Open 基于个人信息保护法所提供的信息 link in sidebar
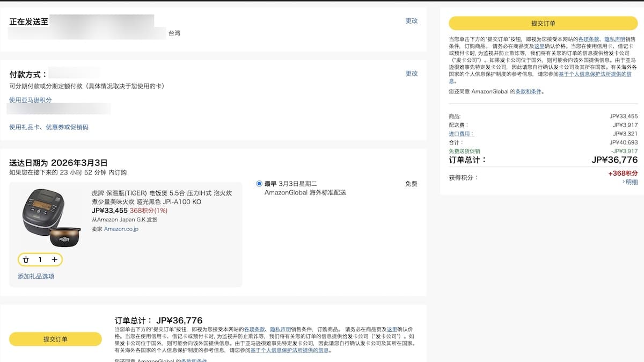This screenshot has height=362, width=644. [595, 74]
